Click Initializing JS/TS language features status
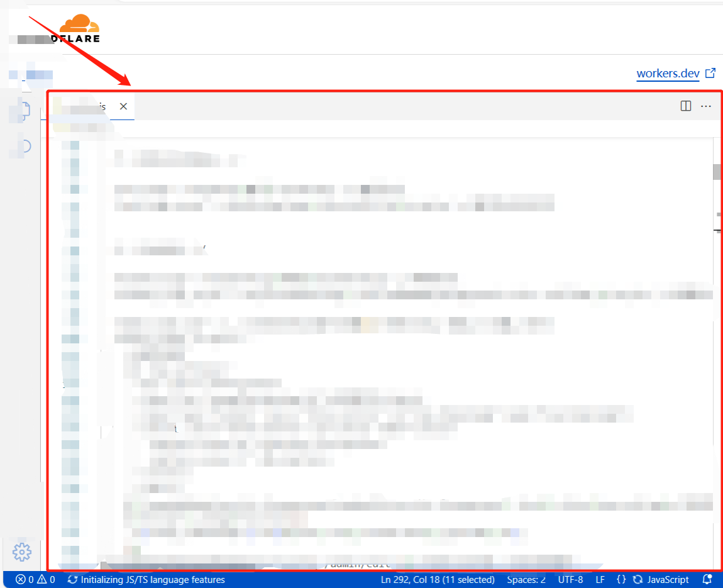723x588 pixels. tap(146, 580)
